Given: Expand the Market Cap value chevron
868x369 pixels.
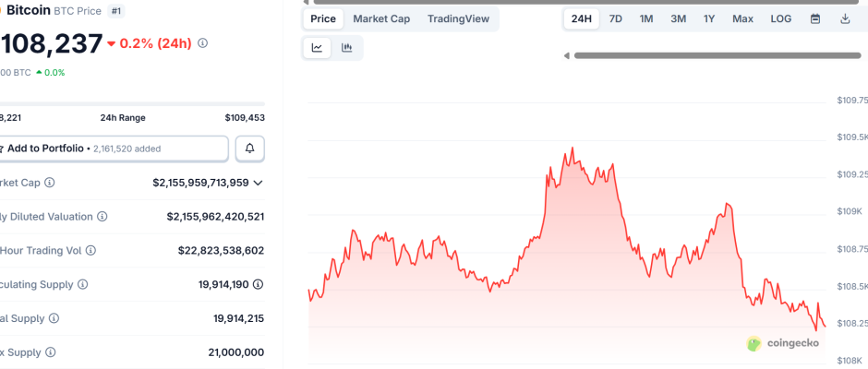Looking at the screenshot, I should pyautogui.click(x=258, y=183).
